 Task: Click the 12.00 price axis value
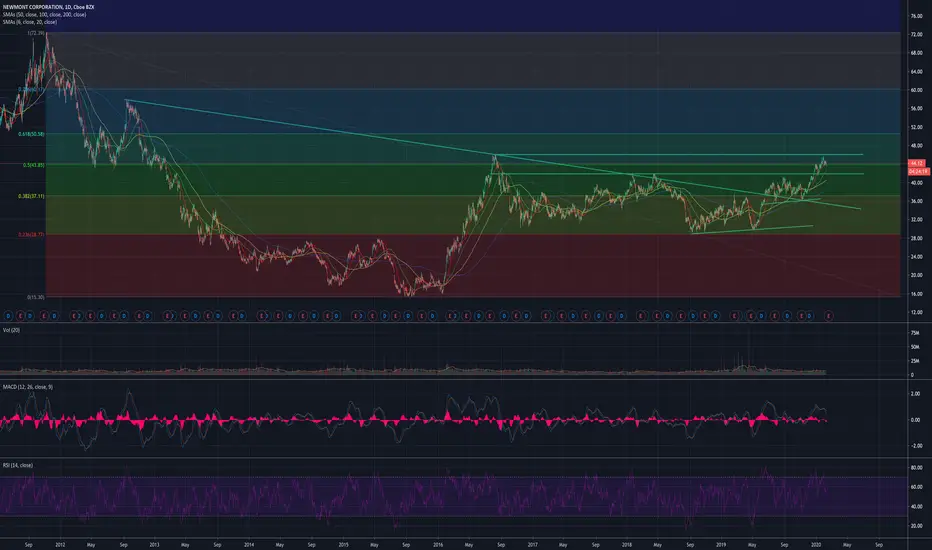[916, 312]
